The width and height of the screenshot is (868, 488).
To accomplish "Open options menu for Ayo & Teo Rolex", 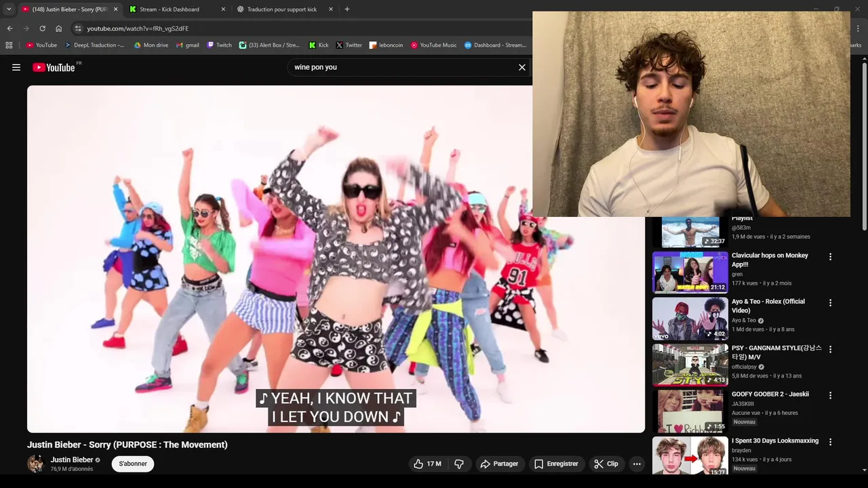I will [830, 303].
